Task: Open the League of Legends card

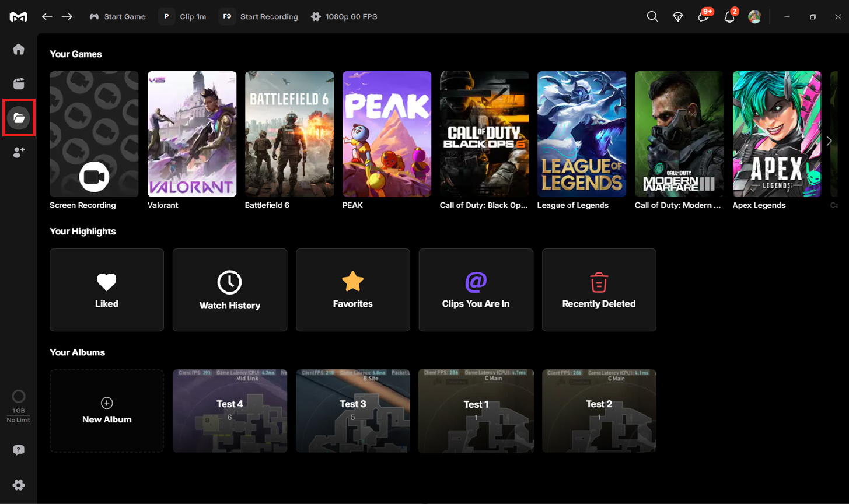Action: [x=582, y=134]
